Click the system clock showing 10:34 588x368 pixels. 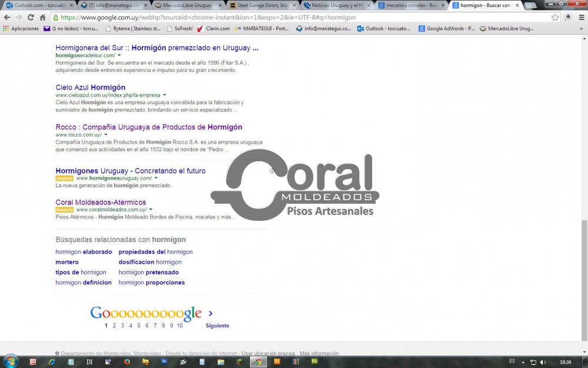click(x=565, y=362)
